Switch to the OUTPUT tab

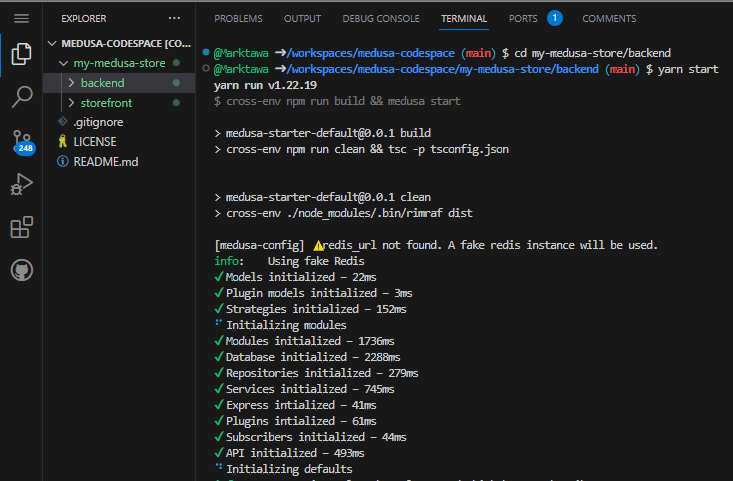click(302, 19)
